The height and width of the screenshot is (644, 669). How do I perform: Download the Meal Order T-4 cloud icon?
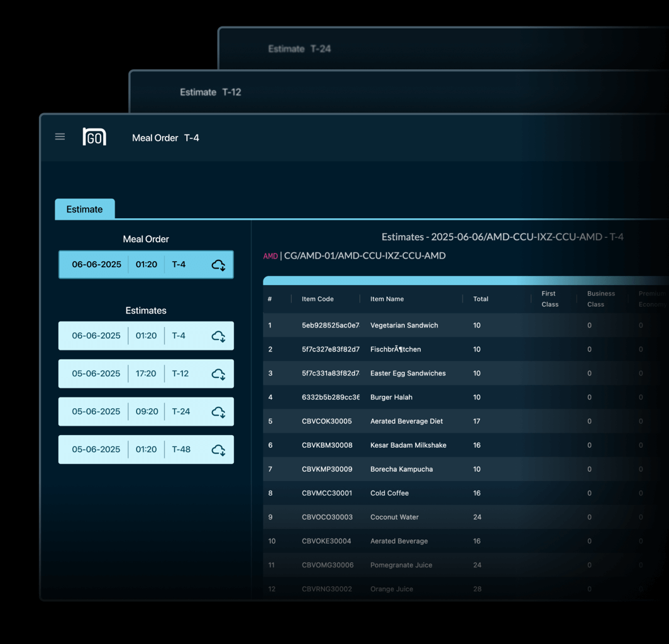(218, 265)
